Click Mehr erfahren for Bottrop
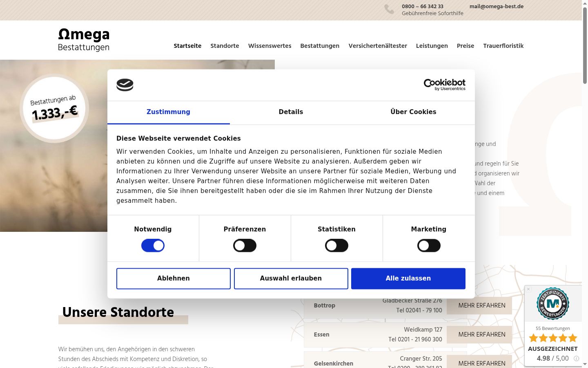 479,306
